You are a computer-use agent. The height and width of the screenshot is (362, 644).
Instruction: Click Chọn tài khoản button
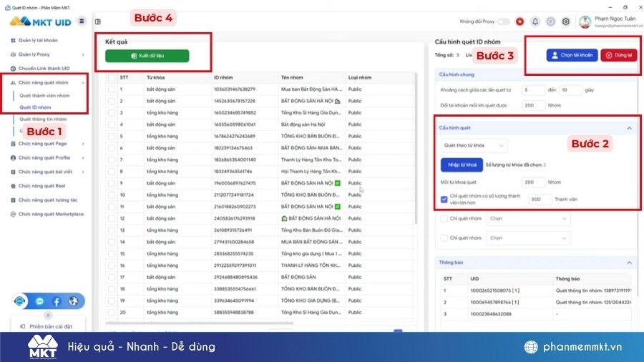point(572,55)
